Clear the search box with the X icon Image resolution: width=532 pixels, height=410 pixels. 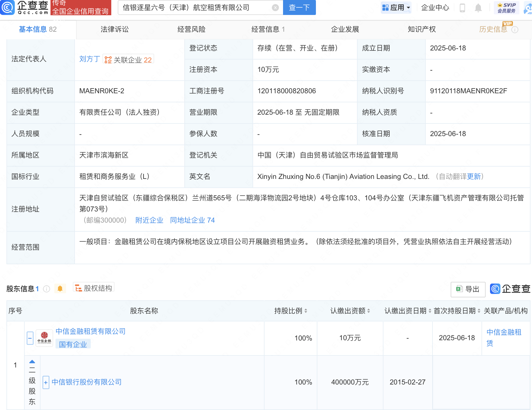275,8
